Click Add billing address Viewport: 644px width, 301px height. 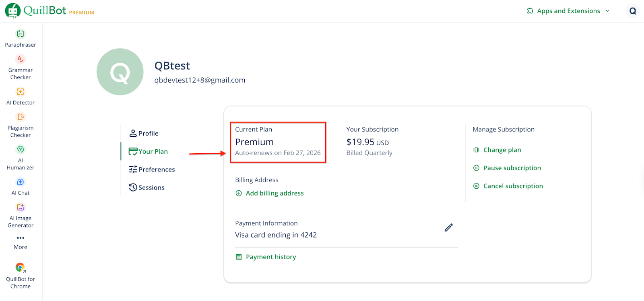coord(275,194)
